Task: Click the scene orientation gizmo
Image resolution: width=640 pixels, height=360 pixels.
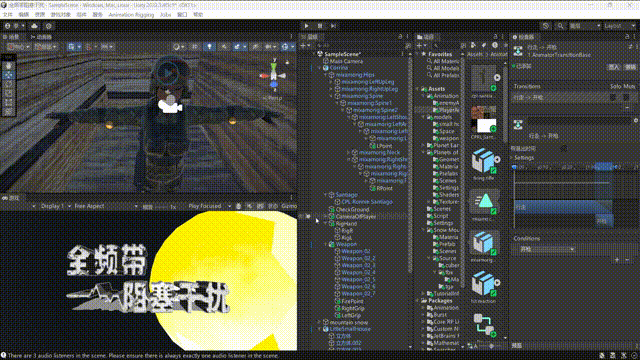Action: tap(273, 75)
